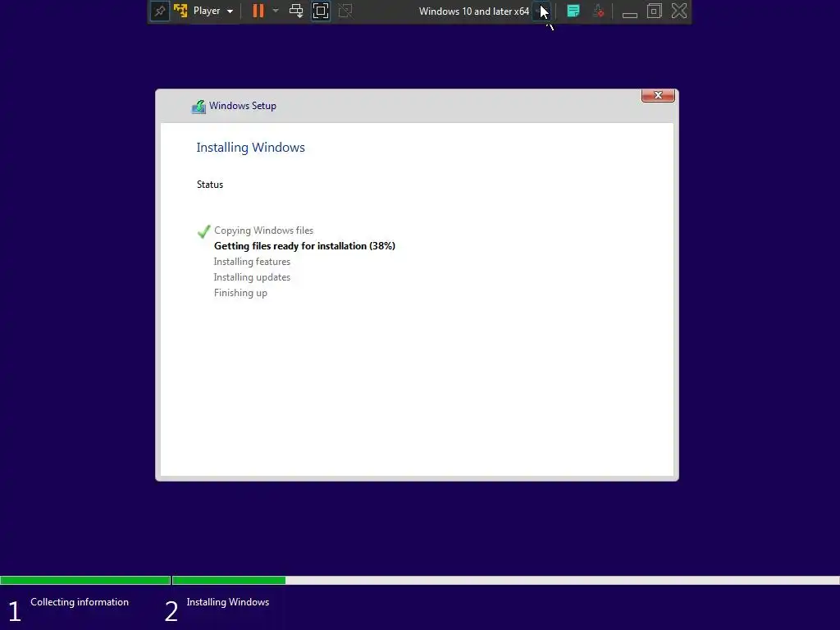
Task: Click the Status label
Action: pyautogui.click(x=209, y=185)
